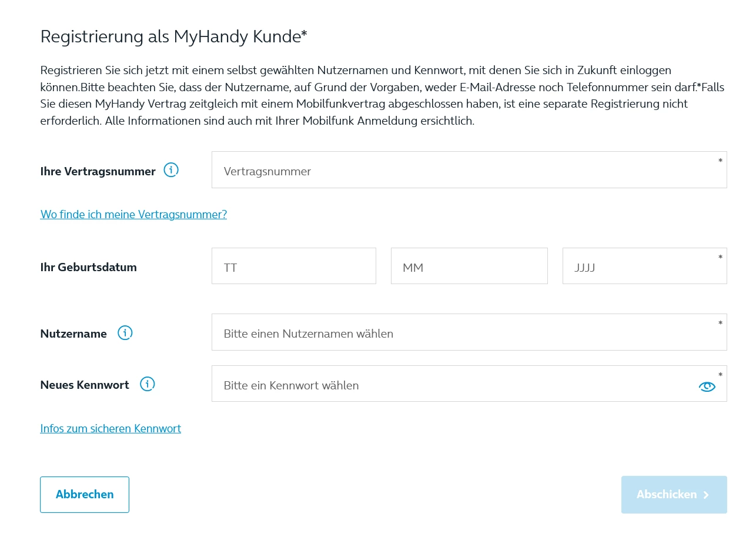Show info tooltip for Neues Kennwort
756x550 pixels.
(x=148, y=384)
